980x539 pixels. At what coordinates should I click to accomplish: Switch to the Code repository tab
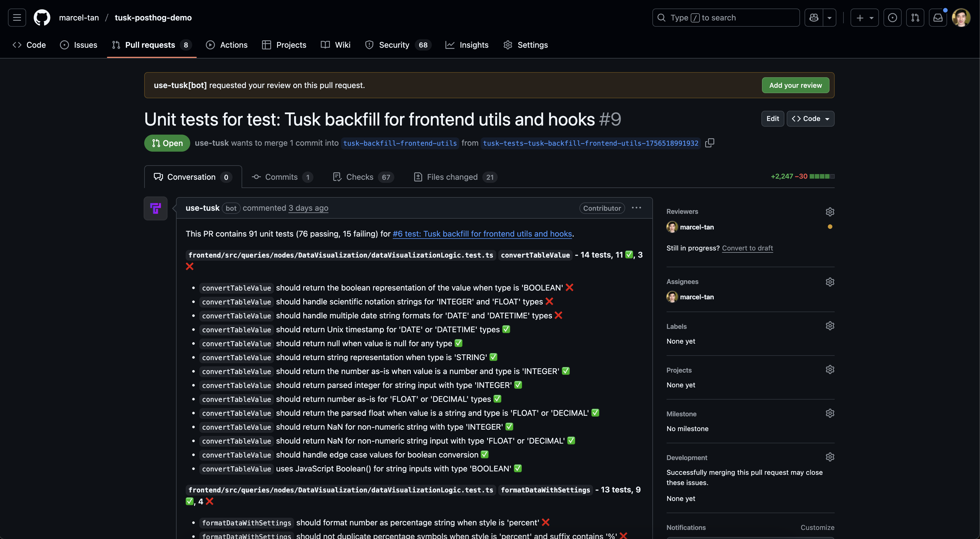click(x=29, y=45)
